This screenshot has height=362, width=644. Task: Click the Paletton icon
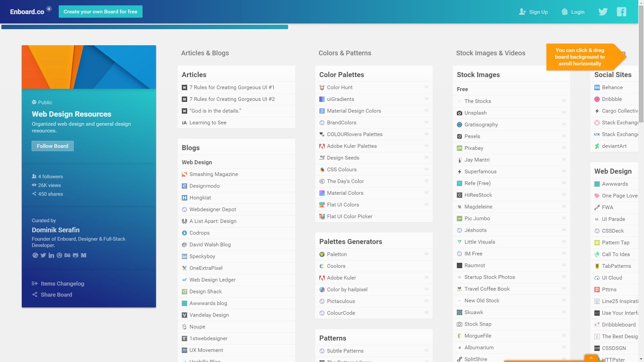point(322,254)
